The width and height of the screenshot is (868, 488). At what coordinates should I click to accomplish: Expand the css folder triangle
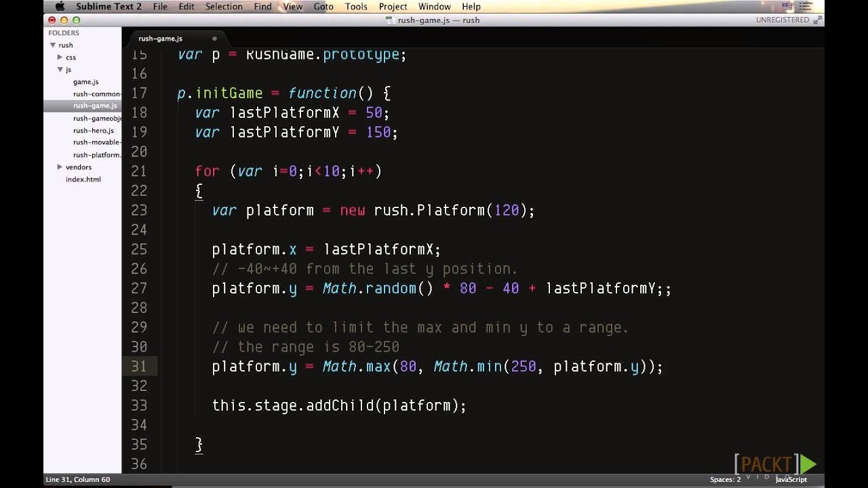click(x=60, y=57)
